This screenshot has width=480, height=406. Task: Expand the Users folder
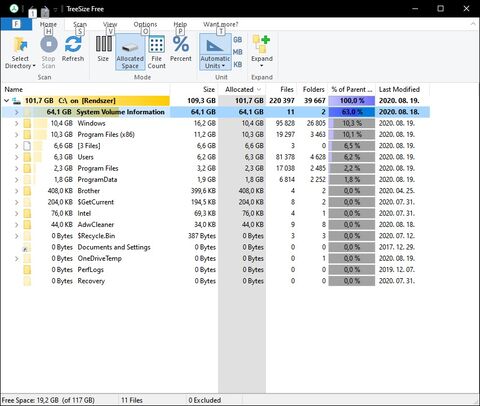point(16,157)
